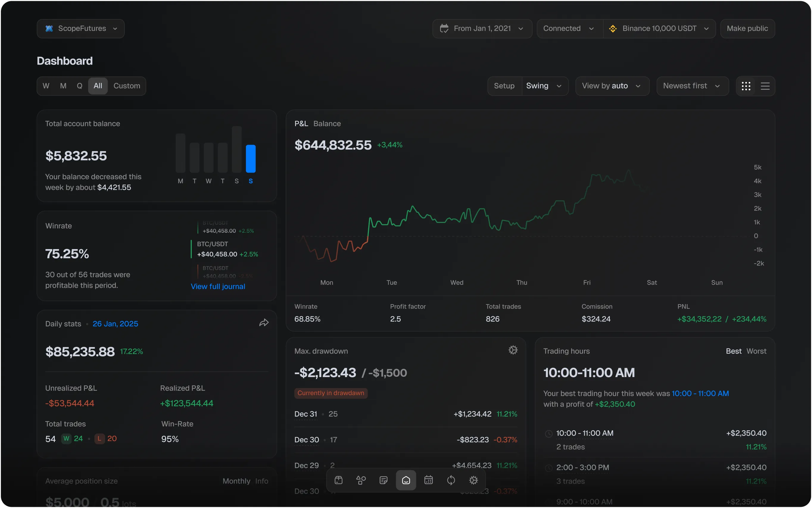Screen dimensions: 812x508
Task: Click the clock icon beside 10:00 - 11:00 AM row
Action: point(548,434)
